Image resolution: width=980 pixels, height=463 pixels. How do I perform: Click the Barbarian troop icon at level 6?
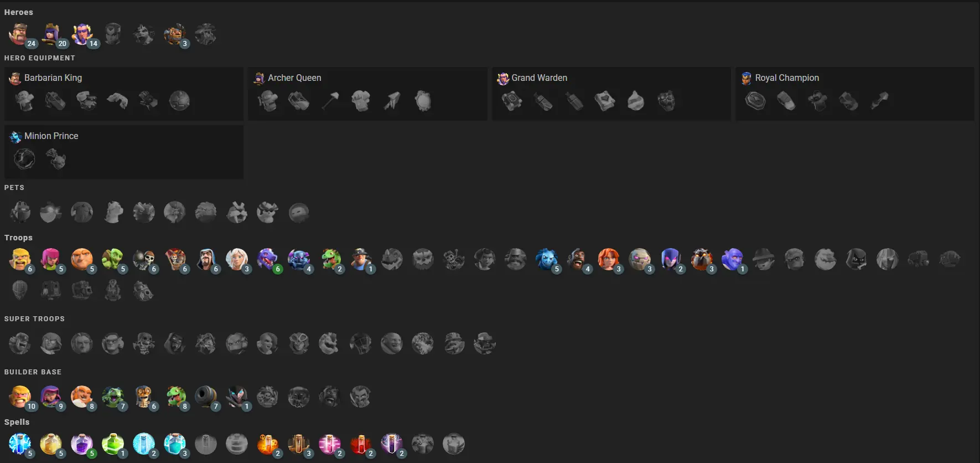[x=20, y=259]
